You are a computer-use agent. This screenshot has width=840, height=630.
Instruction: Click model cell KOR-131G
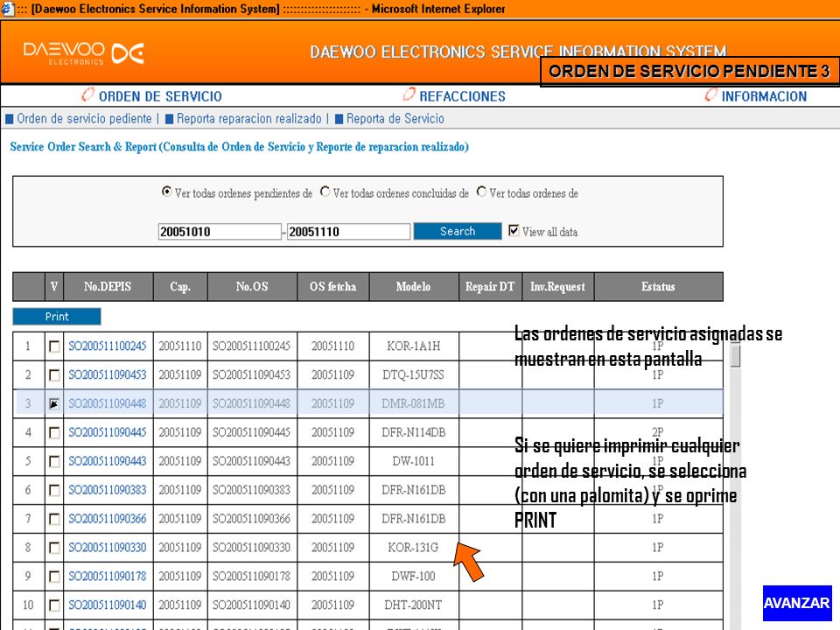point(414,548)
